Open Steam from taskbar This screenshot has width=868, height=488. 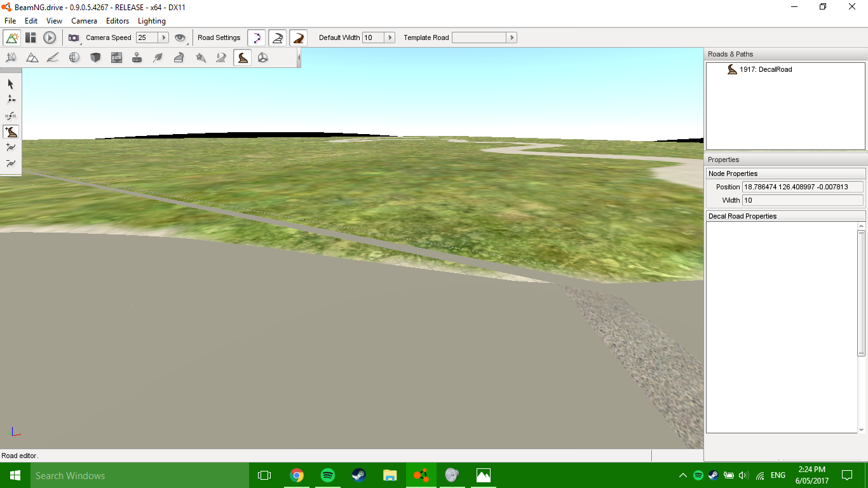[x=358, y=475]
